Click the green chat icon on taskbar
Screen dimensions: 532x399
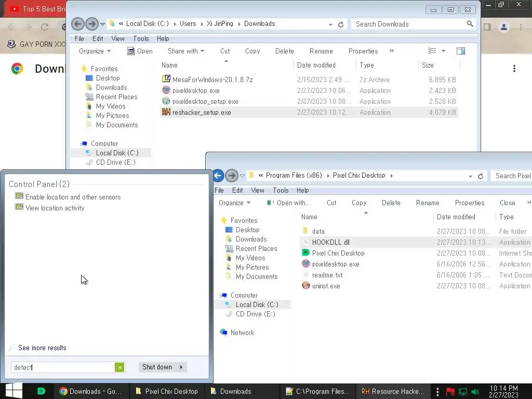[x=41, y=391]
